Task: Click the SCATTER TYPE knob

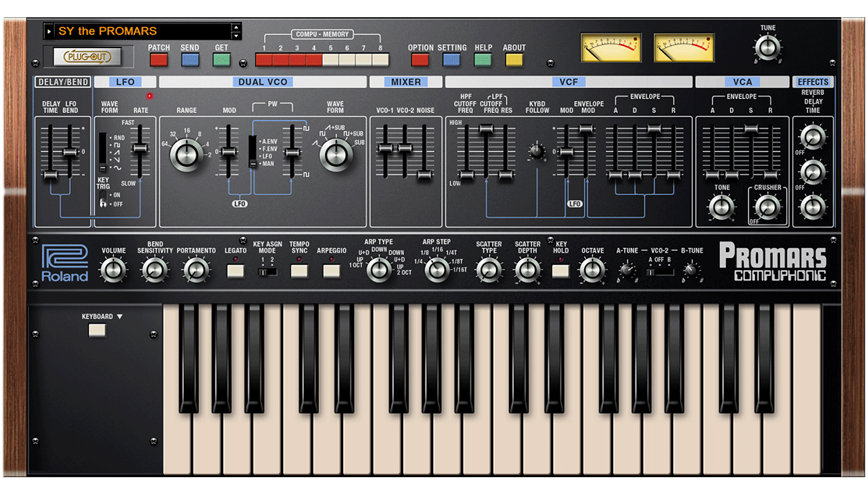Action: click(488, 270)
